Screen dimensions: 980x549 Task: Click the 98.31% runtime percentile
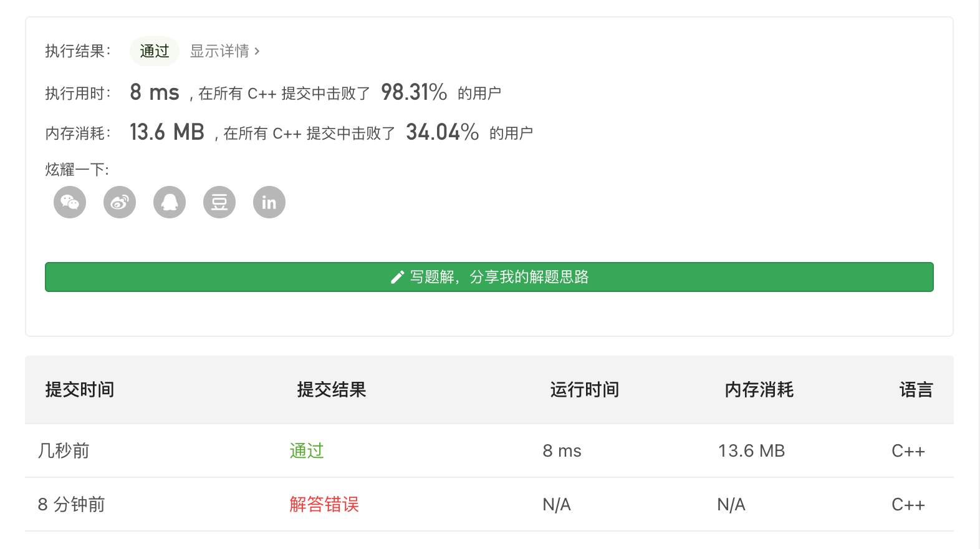413,91
